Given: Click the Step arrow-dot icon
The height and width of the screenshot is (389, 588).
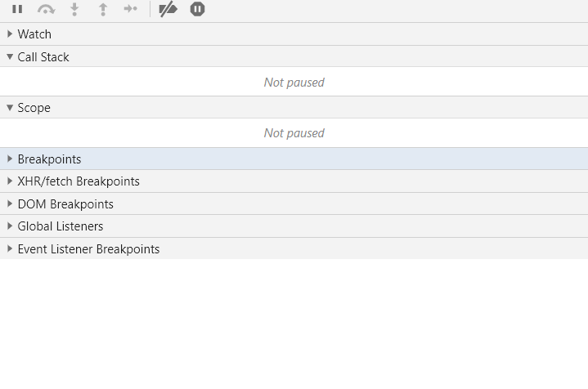Looking at the screenshot, I should point(130,10).
